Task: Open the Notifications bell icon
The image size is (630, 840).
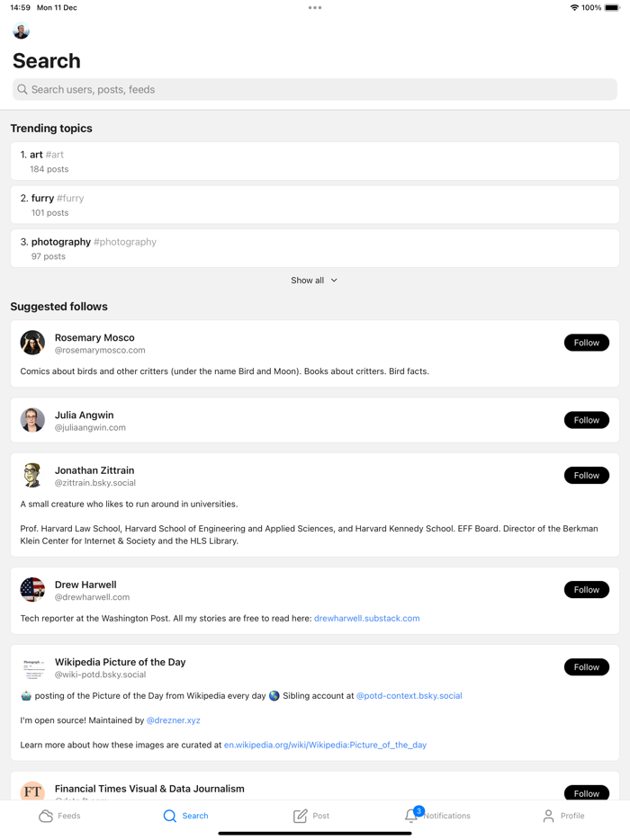Action: coord(411,815)
